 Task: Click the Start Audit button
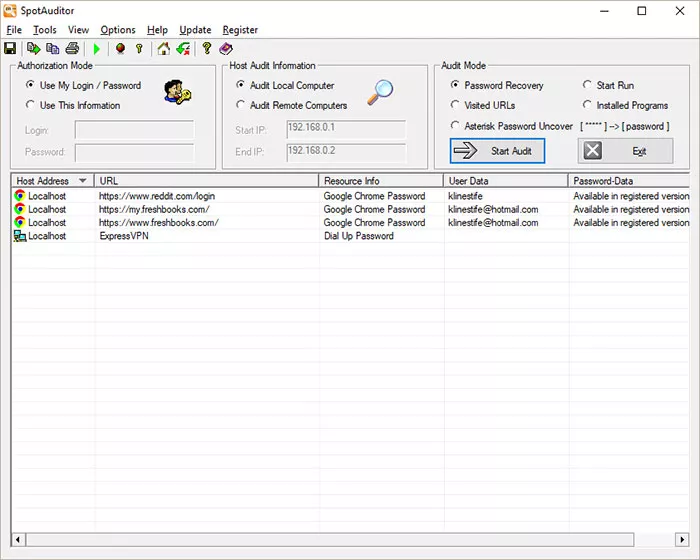pos(497,151)
